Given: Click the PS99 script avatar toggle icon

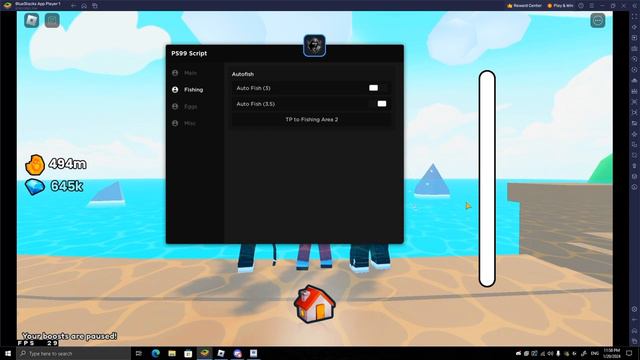Looking at the screenshot, I should tap(314, 45).
